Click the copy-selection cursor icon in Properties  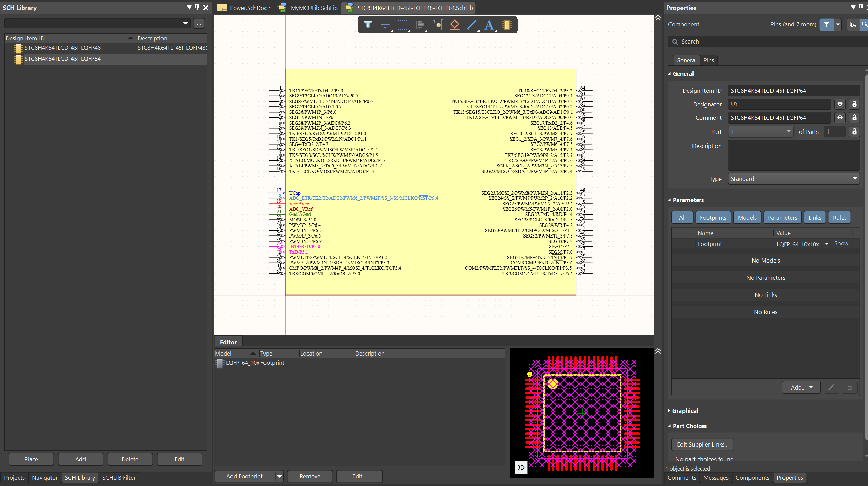853,24
